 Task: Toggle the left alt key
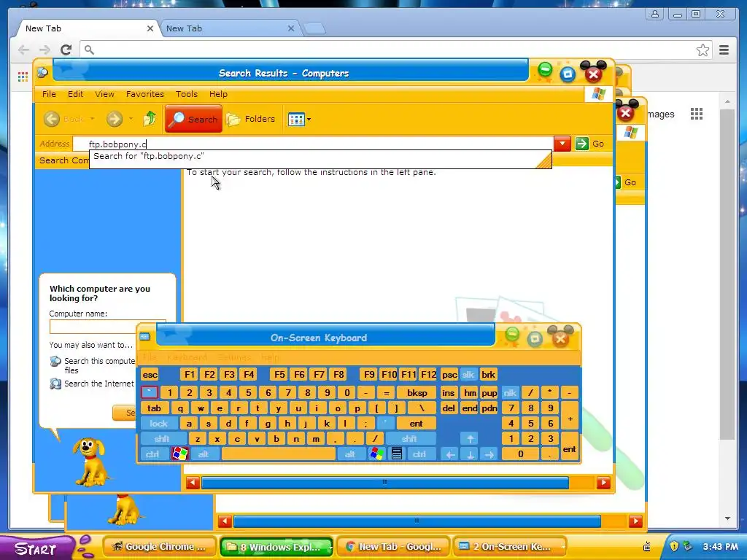pyautogui.click(x=204, y=454)
